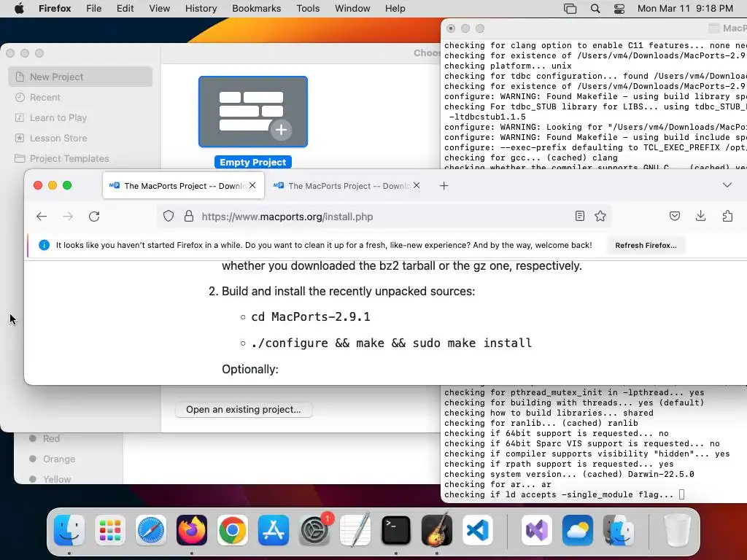Expand the list all tabs chevron
Image resolution: width=747 pixels, height=560 pixels.
click(x=727, y=184)
